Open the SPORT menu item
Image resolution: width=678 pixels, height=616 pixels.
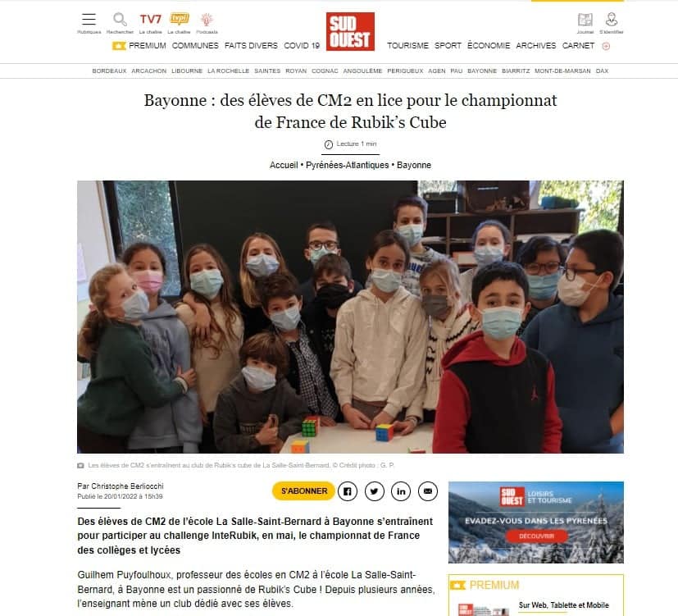tap(448, 45)
